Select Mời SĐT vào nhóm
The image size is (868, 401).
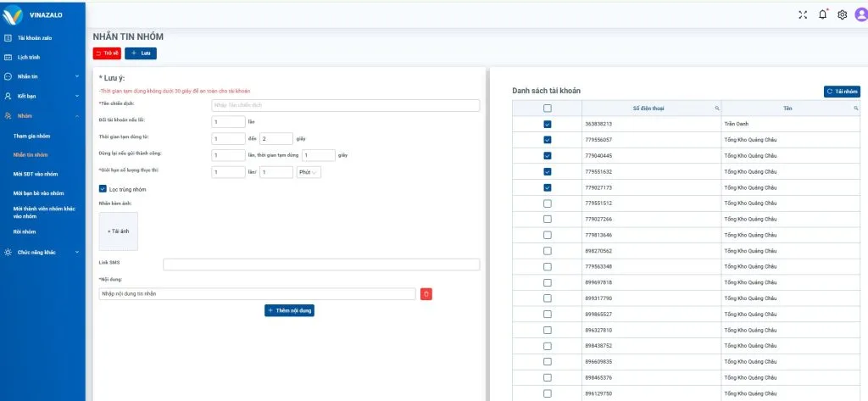pos(36,174)
